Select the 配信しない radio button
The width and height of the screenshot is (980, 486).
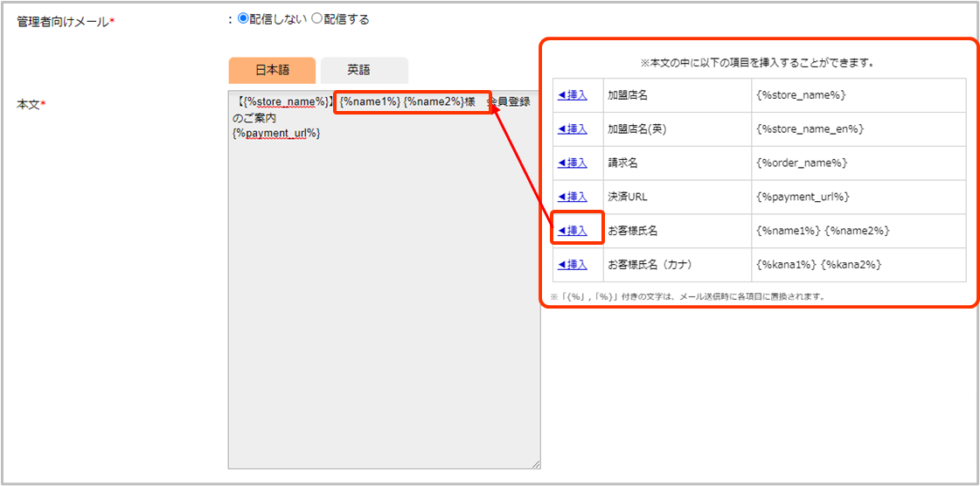click(x=244, y=19)
